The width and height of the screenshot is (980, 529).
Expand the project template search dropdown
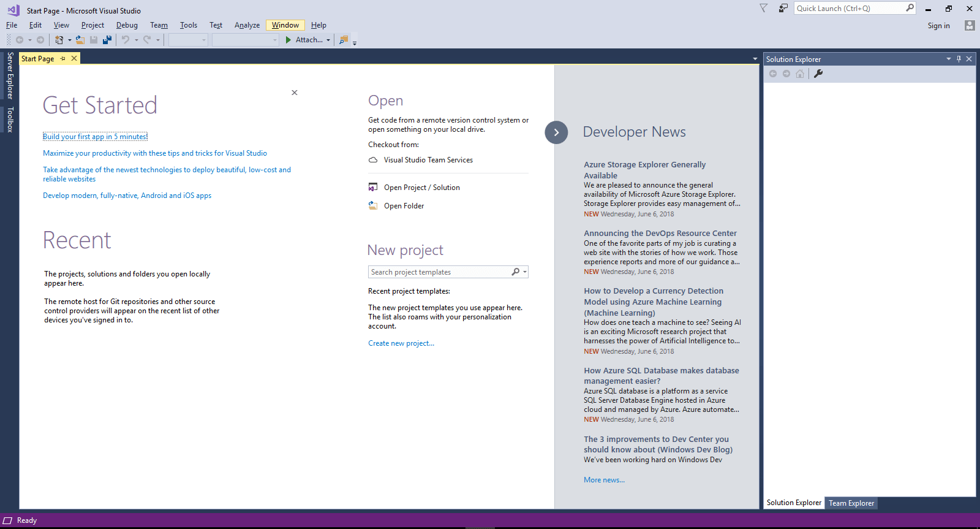click(x=525, y=272)
